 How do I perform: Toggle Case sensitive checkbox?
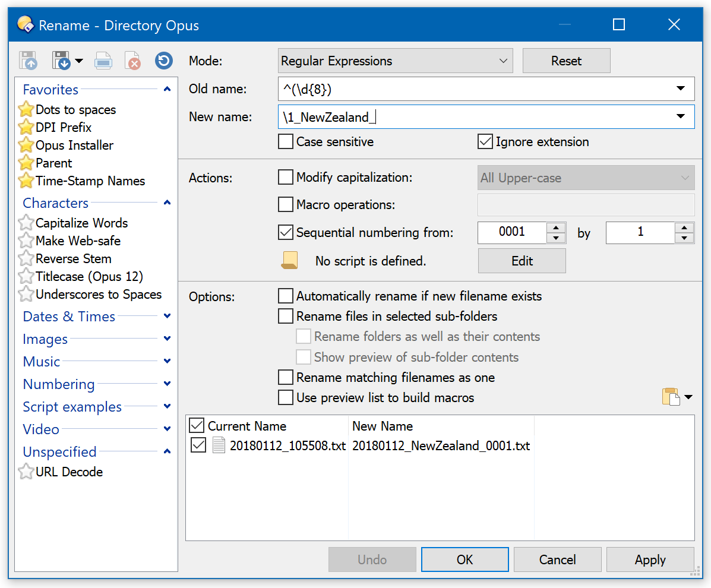click(286, 141)
